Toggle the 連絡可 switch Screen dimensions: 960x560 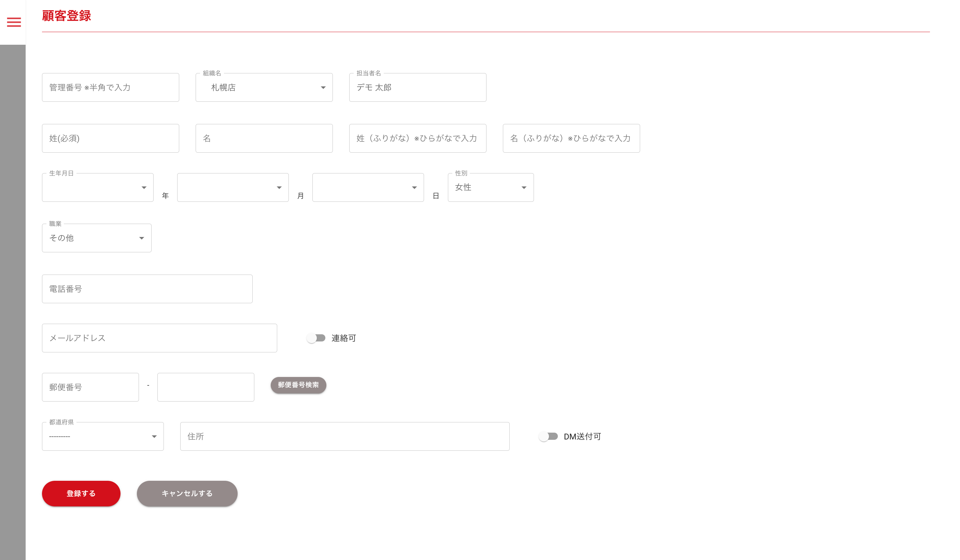coord(316,338)
